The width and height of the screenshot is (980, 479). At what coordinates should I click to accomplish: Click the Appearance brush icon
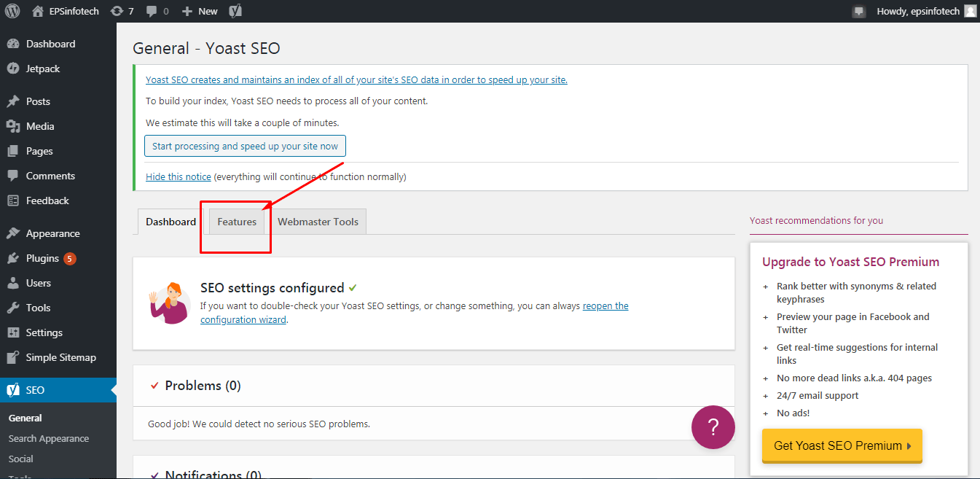13,233
